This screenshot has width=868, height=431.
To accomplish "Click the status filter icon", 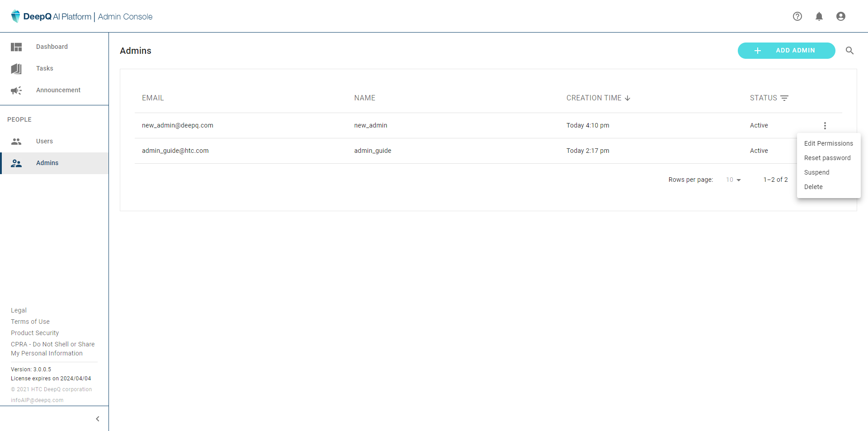I will tap(785, 98).
